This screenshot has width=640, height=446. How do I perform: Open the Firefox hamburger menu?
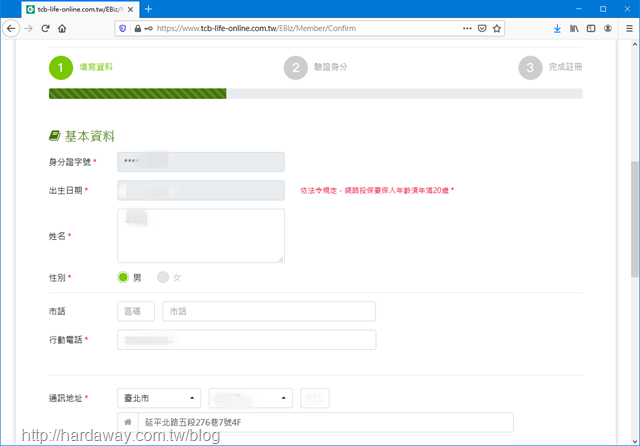[x=629, y=29]
